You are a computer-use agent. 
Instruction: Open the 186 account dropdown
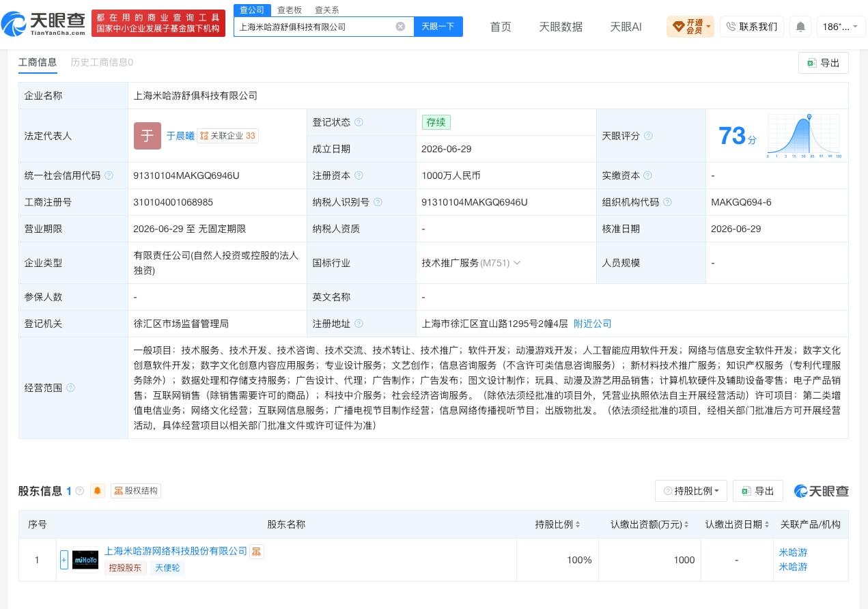point(841,27)
